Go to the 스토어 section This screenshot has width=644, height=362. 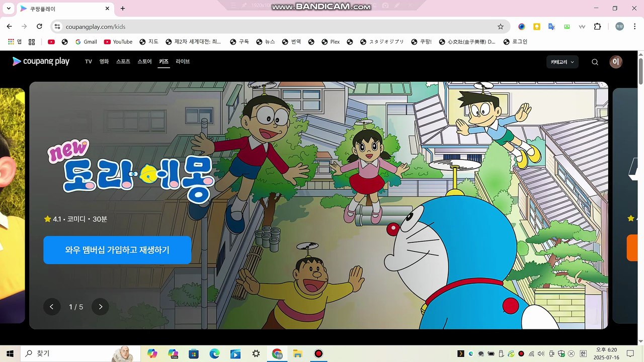pos(144,61)
